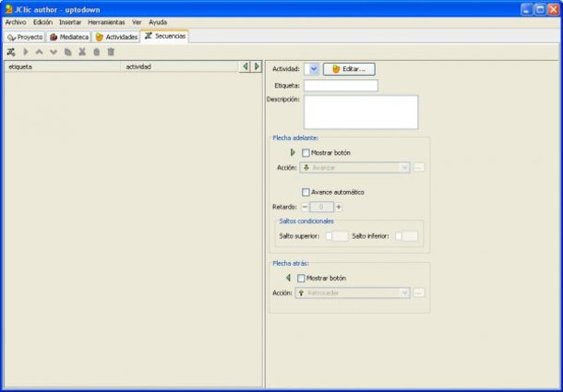Move sequence element down with arrow icon

54,52
